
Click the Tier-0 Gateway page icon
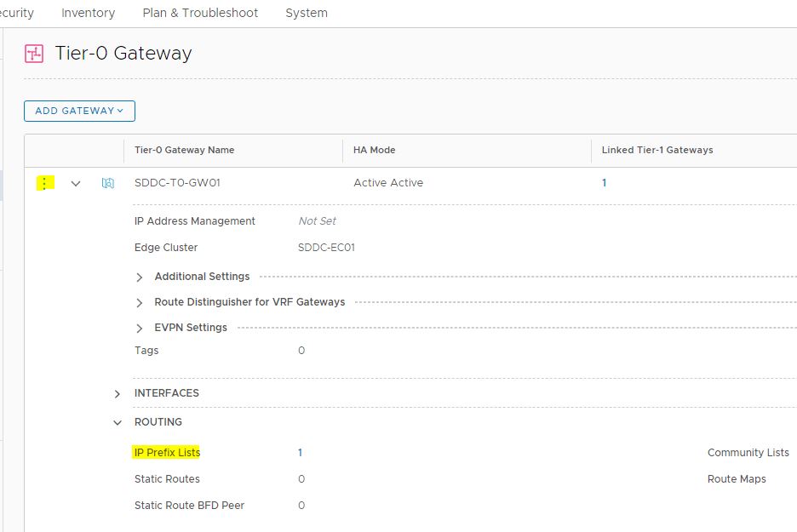point(34,54)
